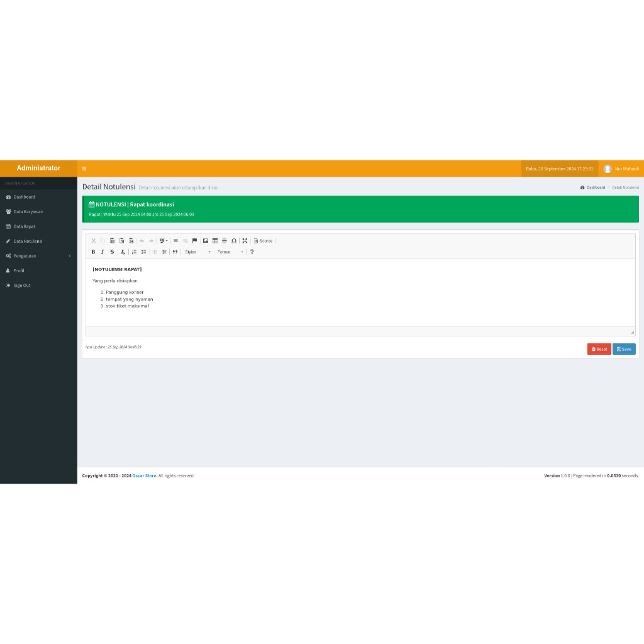Screen dimensions: 644x644
Task: Go to Data Notulensi page
Action: tap(38, 241)
